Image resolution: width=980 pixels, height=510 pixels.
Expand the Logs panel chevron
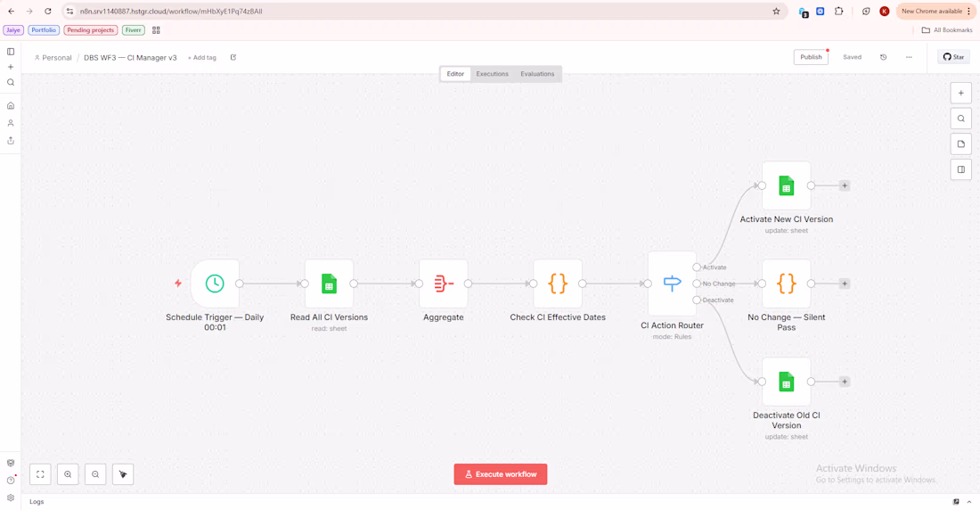tap(969, 502)
